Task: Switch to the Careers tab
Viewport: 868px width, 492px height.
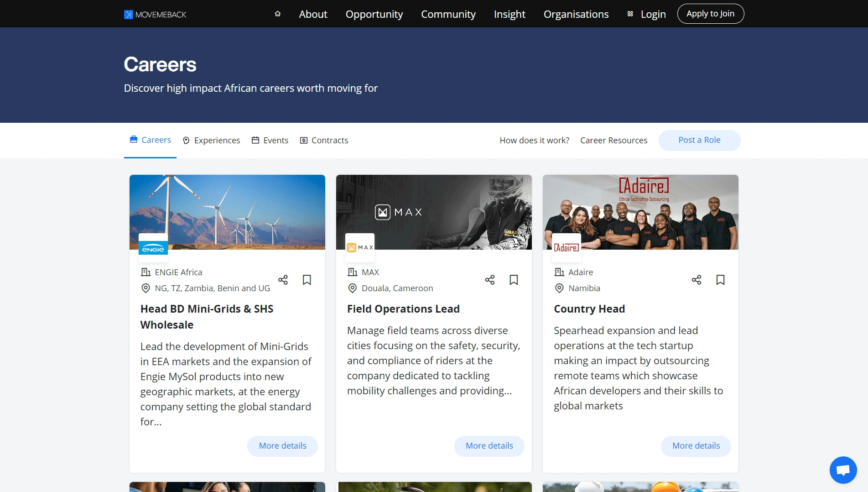Action: [x=150, y=140]
